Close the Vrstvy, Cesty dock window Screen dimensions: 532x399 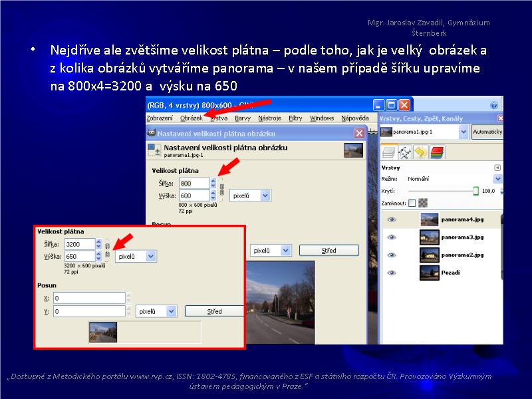(500, 118)
